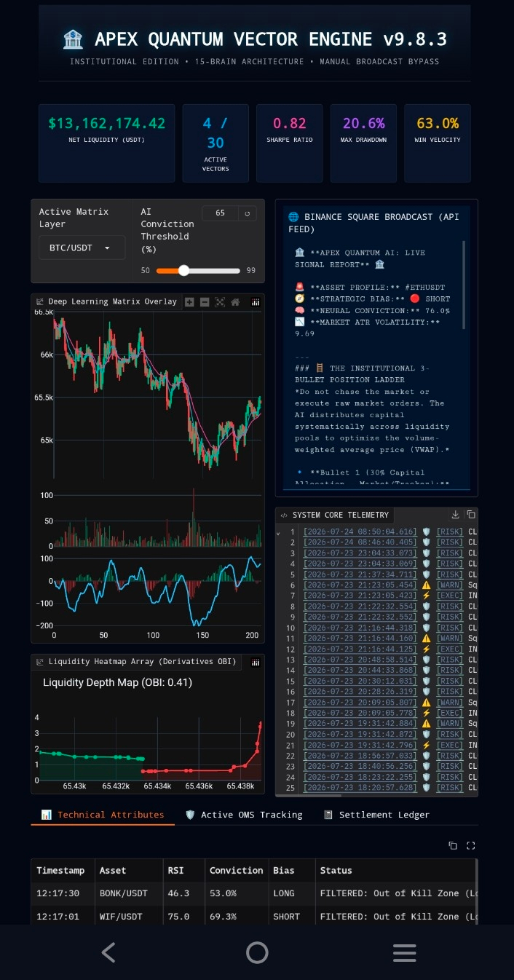Open Plotly logo on Deep Learning chart
This screenshot has width=514, height=980.
tap(256, 302)
